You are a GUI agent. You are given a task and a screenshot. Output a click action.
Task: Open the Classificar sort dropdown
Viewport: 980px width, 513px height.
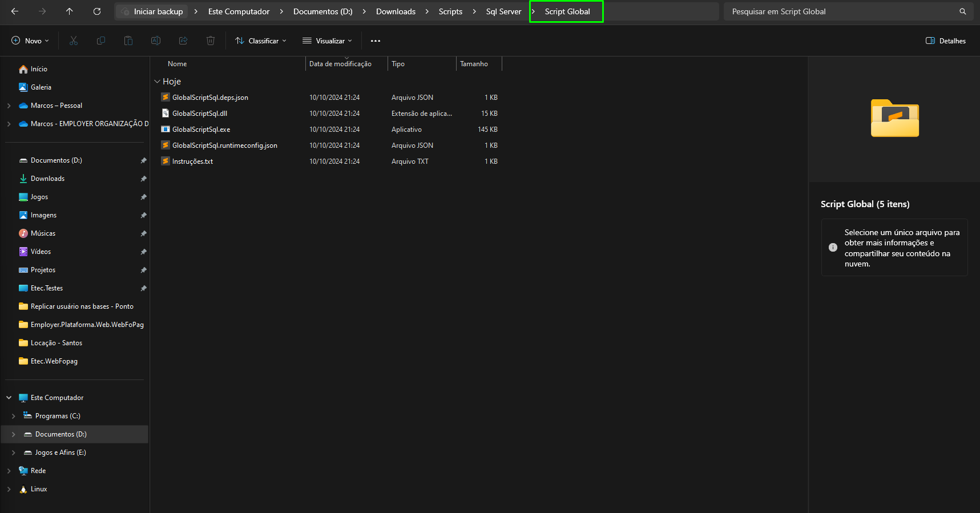pyautogui.click(x=261, y=41)
